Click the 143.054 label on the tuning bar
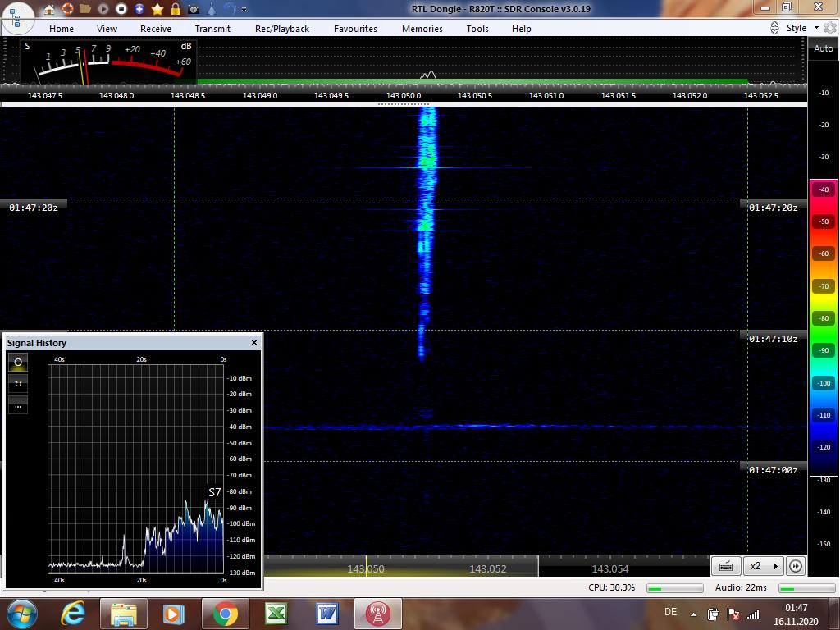Image resolution: width=840 pixels, height=630 pixels. tap(609, 569)
